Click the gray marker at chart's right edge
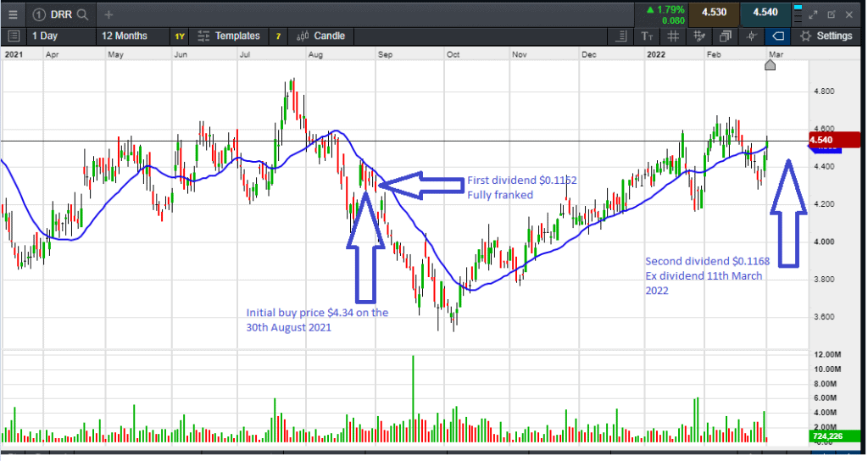 pos(770,64)
